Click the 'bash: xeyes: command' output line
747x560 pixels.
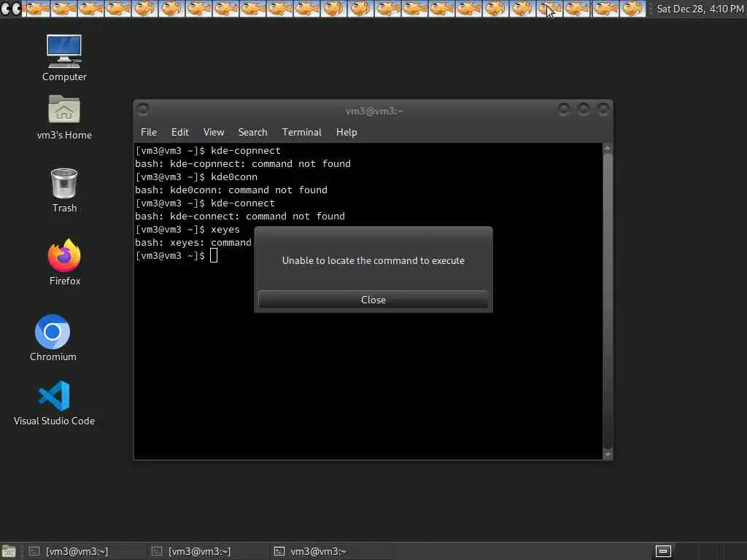193,242
